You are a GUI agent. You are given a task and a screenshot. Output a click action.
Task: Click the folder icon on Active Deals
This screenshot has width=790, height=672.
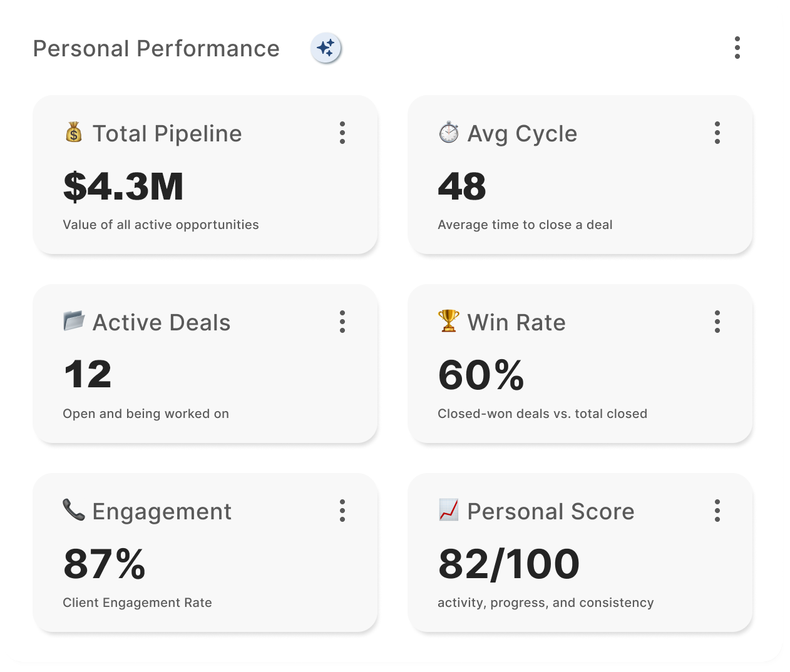[x=74, y=321]
